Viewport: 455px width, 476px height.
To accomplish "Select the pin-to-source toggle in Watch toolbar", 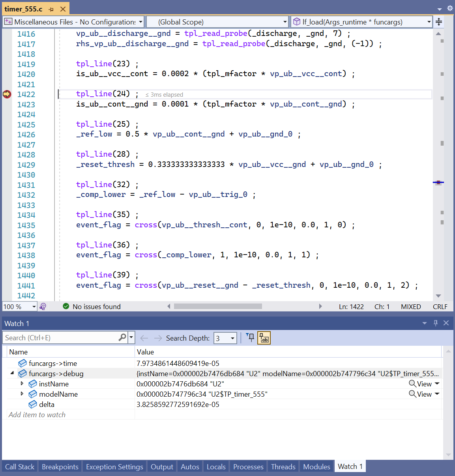I will pos(250,338).
